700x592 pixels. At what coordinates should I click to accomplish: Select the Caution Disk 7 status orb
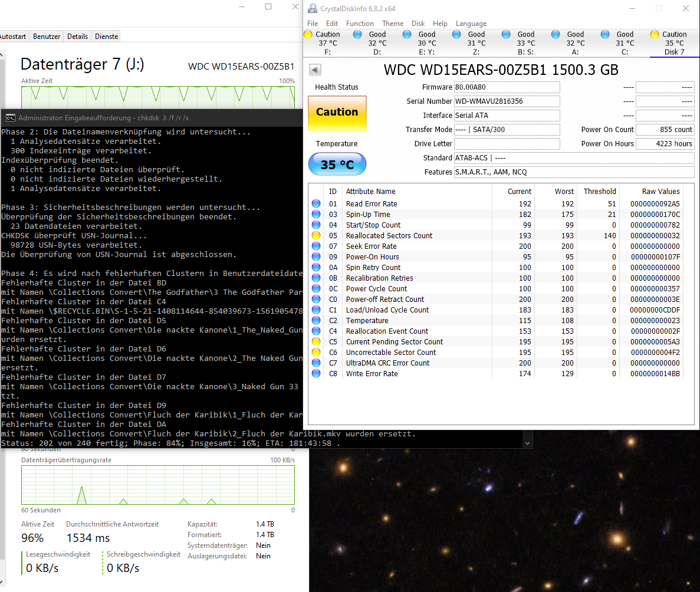pos(655,34)
